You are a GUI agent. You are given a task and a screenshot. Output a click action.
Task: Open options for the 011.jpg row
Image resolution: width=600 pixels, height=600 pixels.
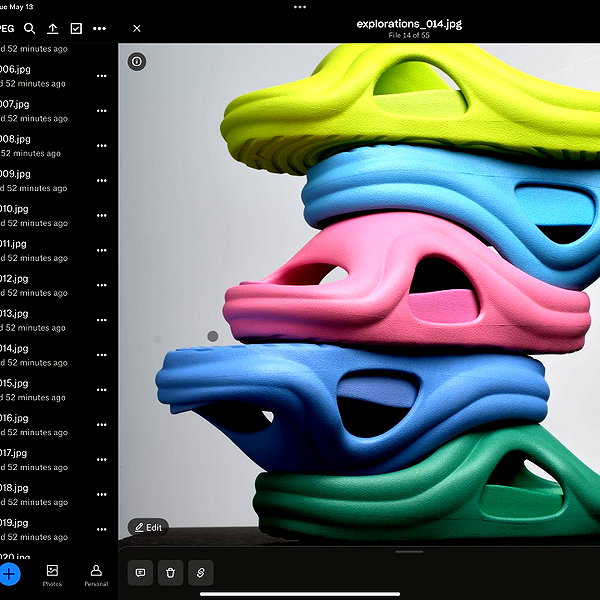click(102, 250)
